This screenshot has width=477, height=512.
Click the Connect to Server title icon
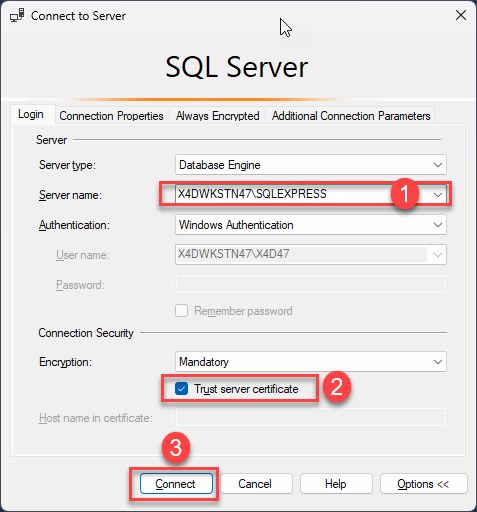17,16
